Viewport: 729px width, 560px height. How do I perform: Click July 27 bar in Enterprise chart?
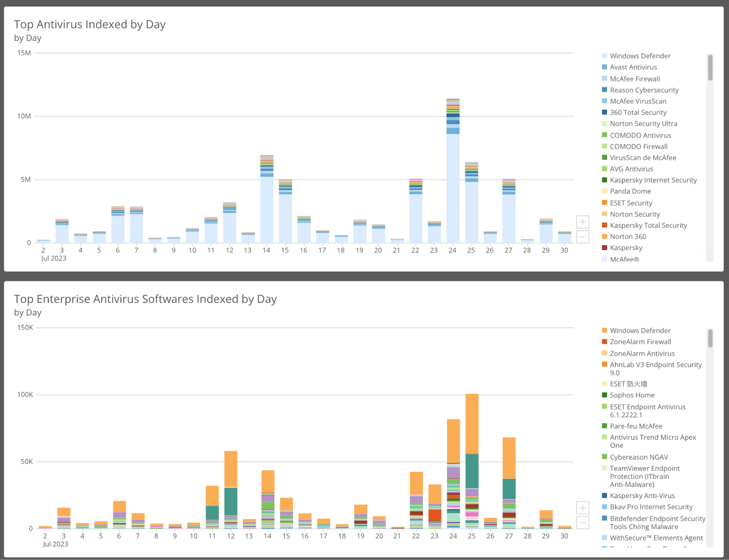(509, 483)
